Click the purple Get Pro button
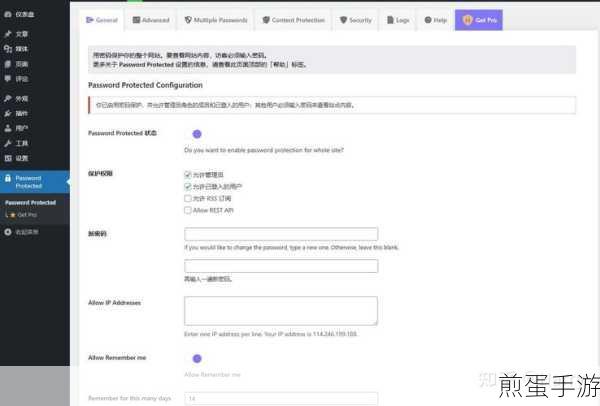The height and width of the screenshot is (406, 600). tap(479, 20)
